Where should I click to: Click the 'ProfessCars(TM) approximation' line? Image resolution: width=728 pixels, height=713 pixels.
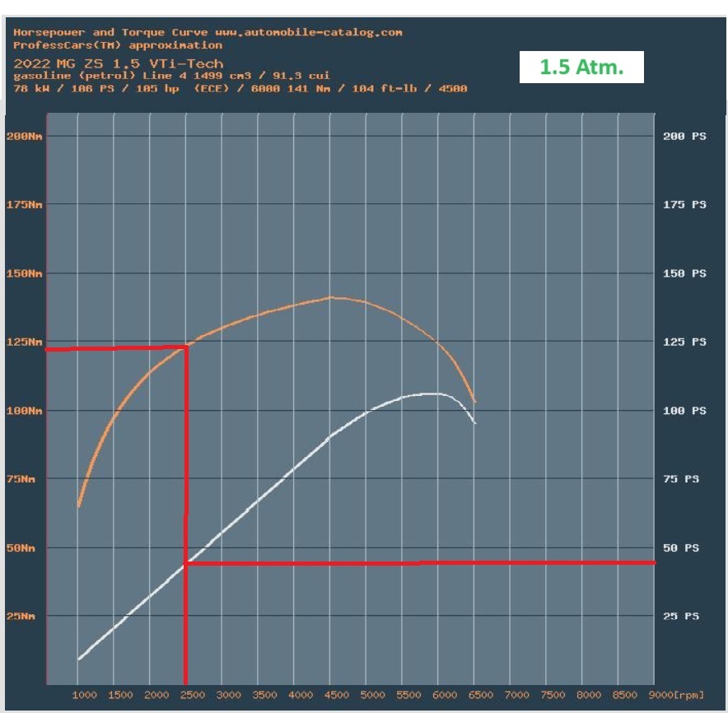[118, 45]
